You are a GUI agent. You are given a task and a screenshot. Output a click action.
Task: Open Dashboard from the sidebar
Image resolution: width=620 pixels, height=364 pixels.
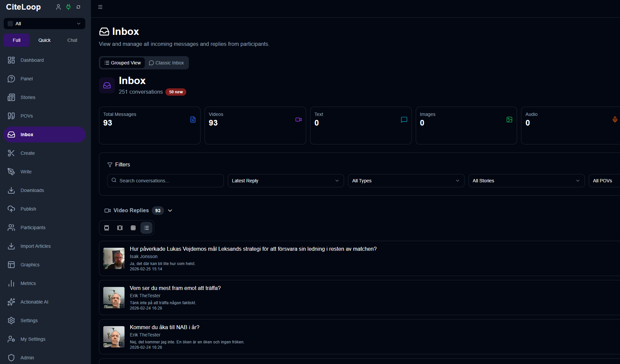click(x=44, y=60)
